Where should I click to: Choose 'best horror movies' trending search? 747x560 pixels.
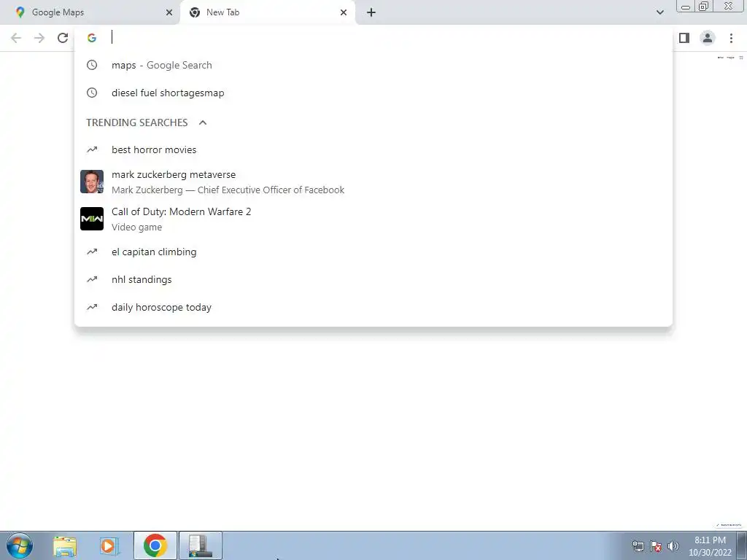[373, 149]
